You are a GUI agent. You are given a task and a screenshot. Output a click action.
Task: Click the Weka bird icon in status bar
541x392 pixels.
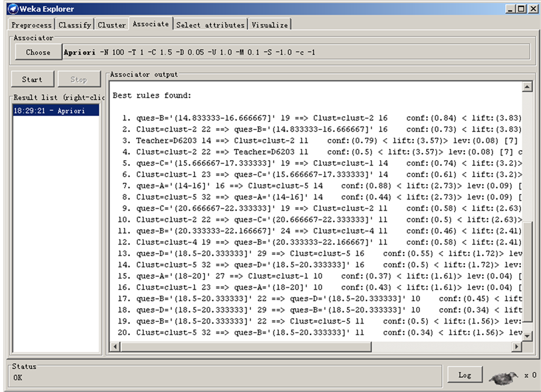point(503,376)
